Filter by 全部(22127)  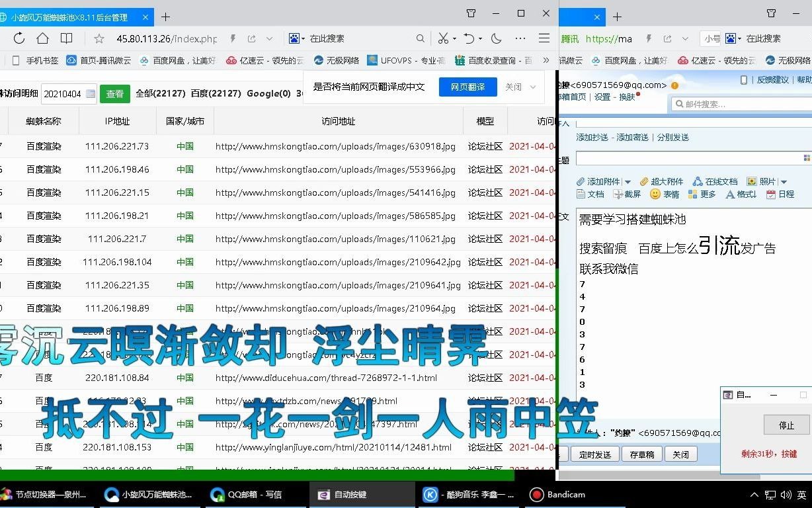coord(160,94)
